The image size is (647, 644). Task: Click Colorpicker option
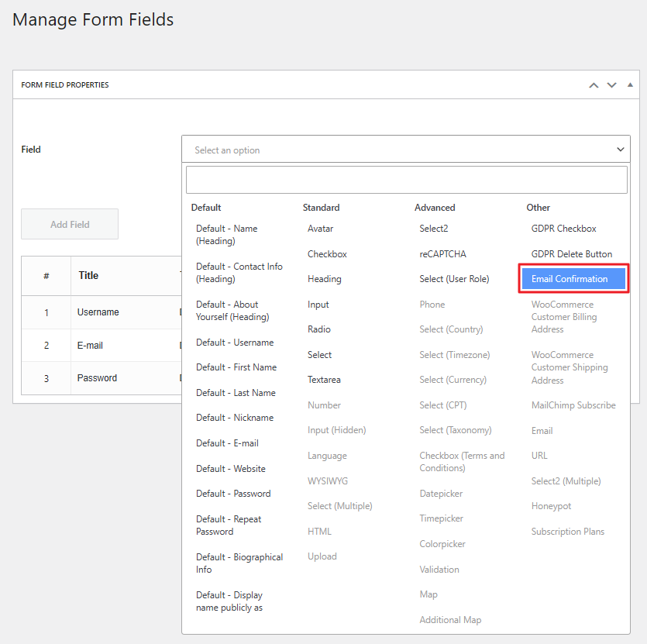click(442, 544)
